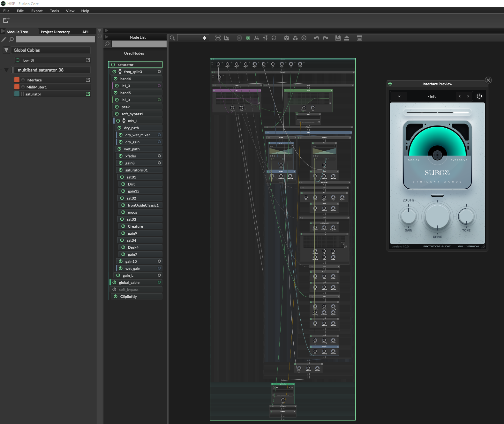Toggle power of ClipSoftly node
Image resolution: width=504 pixels, height=424 pixels.
[116, 296]
